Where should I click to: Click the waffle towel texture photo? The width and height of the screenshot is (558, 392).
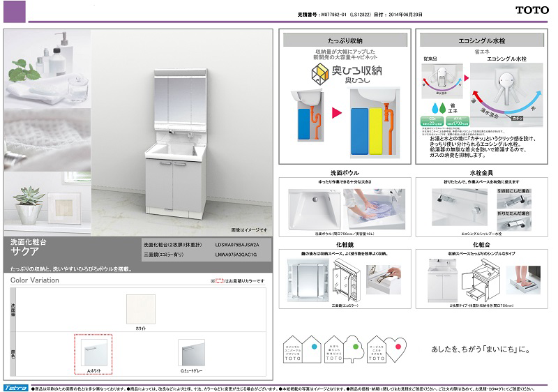47,140
